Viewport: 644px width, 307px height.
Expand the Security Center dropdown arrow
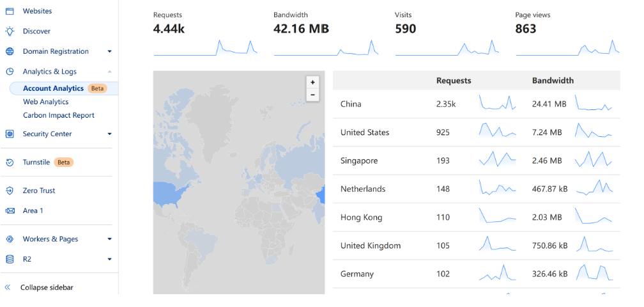[109, 134]
